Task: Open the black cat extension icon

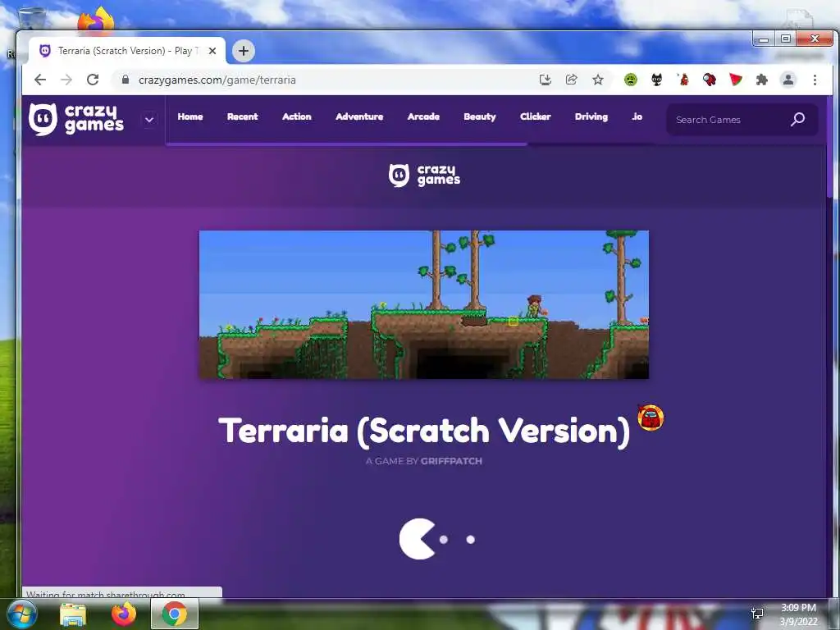Action: point(657,80)
